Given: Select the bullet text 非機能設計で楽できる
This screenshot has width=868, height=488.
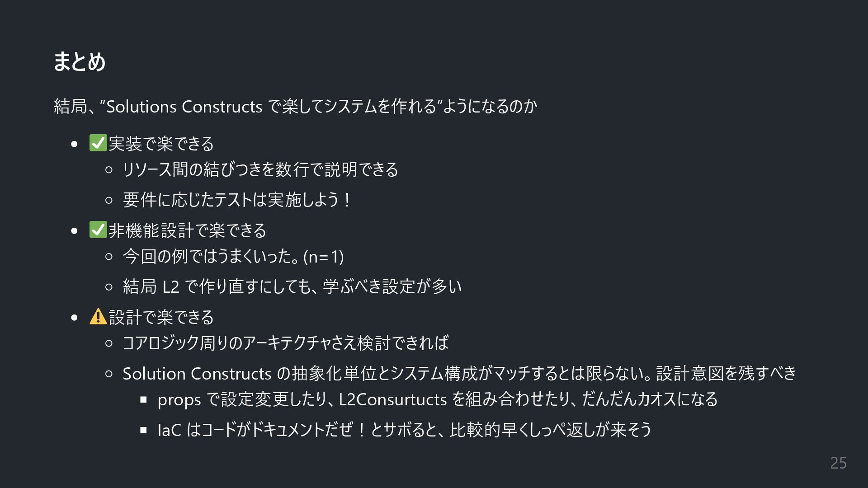Looking at the screenshot, I should pyautogui.click(x=188, y=230).
